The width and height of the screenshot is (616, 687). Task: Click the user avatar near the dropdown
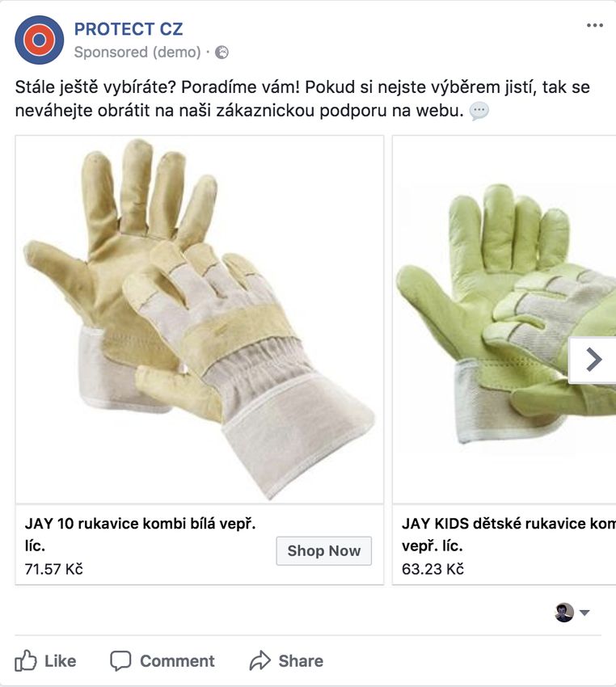(564, 612)
